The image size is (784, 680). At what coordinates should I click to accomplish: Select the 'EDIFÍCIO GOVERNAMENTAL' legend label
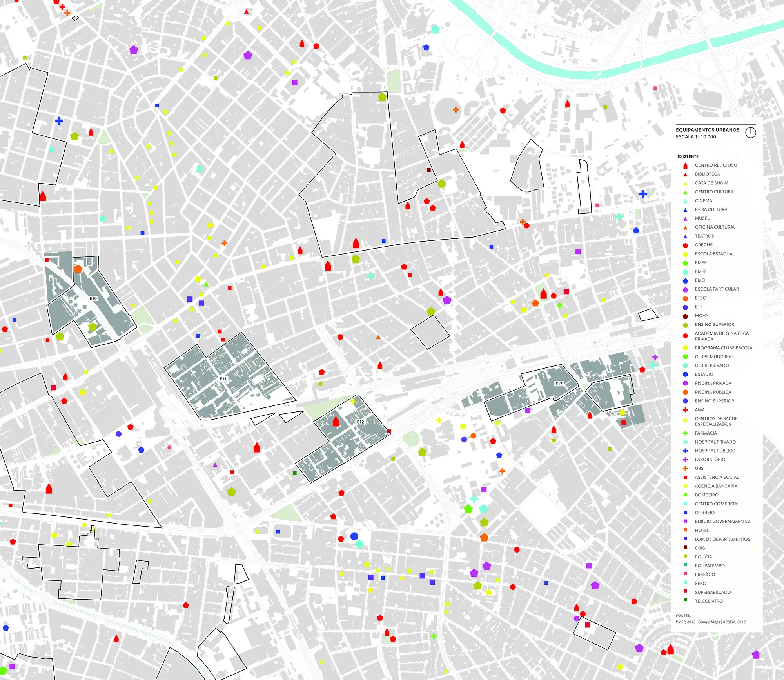(x=723, y=522)
